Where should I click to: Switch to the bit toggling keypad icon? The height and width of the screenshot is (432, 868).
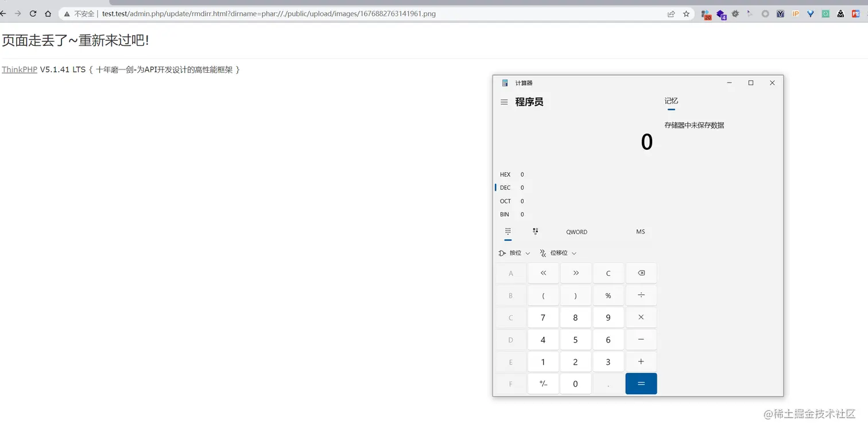click(535, 231)
